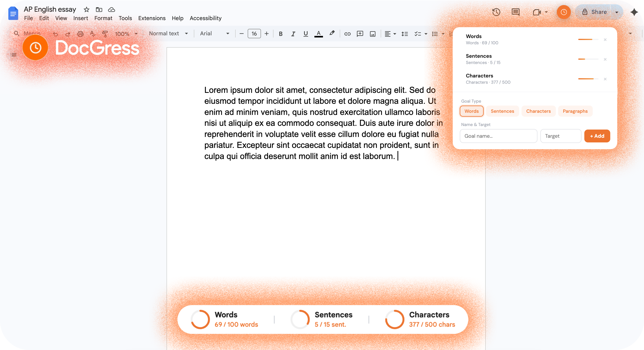Select the Paragraphs goal type

[x=575, y=111]
